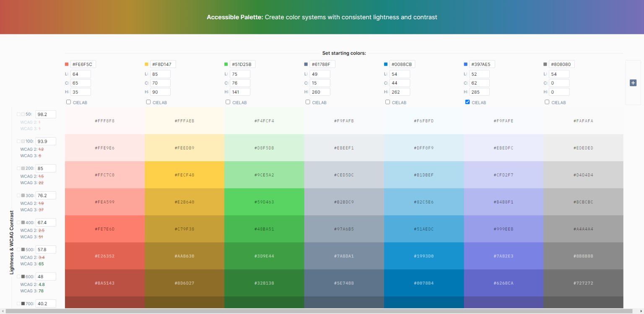
Task: Click the #FFF8F8 cell in the 50 row
Action: [x=105, y=121]
